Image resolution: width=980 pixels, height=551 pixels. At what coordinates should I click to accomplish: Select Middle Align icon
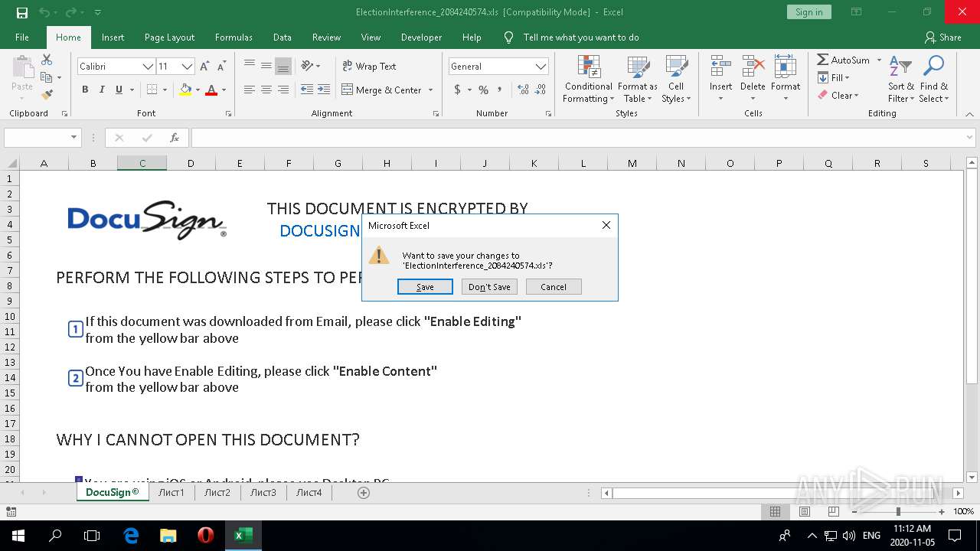click(266, 67)
